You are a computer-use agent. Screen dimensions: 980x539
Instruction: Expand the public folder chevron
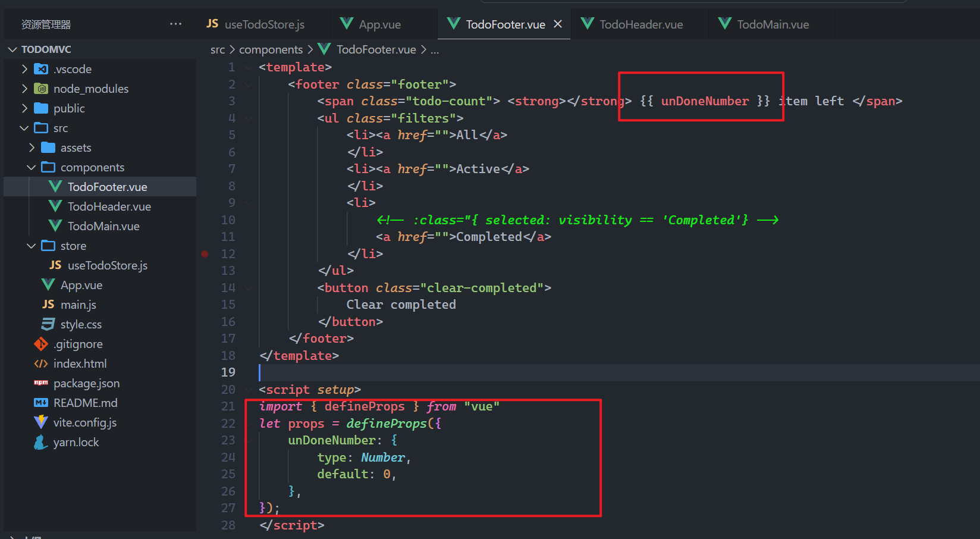(x=24, y=108)
